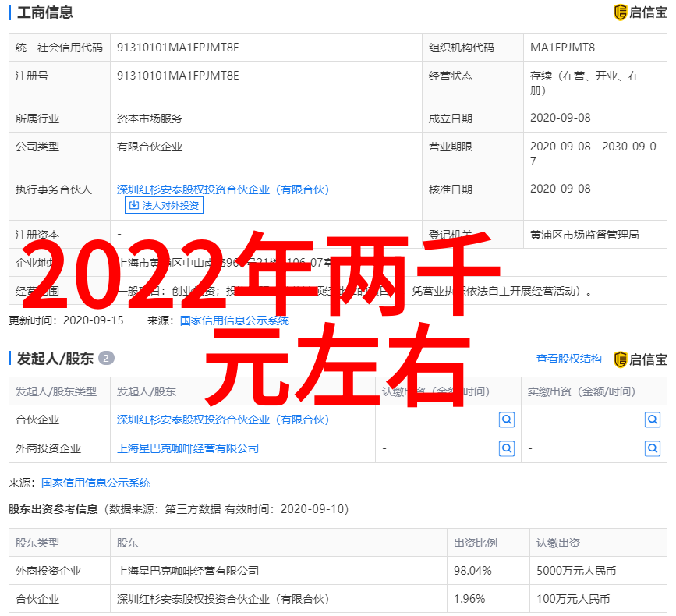Select credit code 91310101MA1FPJMT8E in 统一社会信用代码 row
676x616 pixels.
178,48
